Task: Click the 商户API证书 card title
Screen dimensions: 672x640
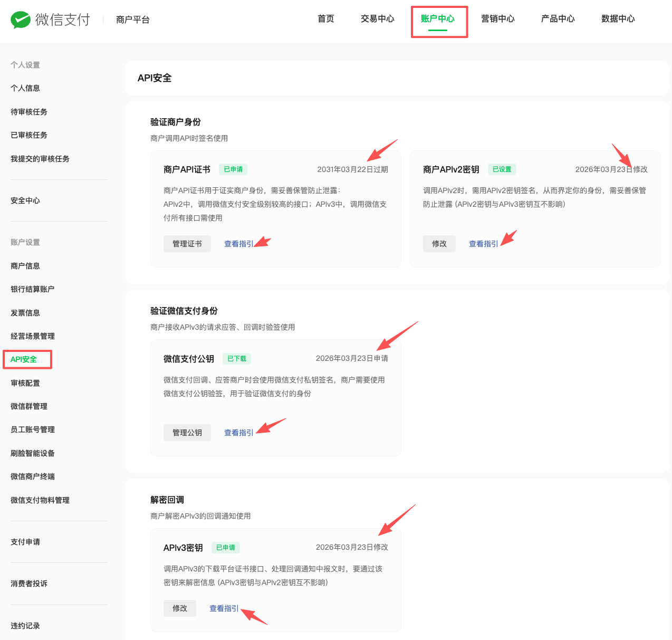Action: pyautogui.click(x=187, y=169)
